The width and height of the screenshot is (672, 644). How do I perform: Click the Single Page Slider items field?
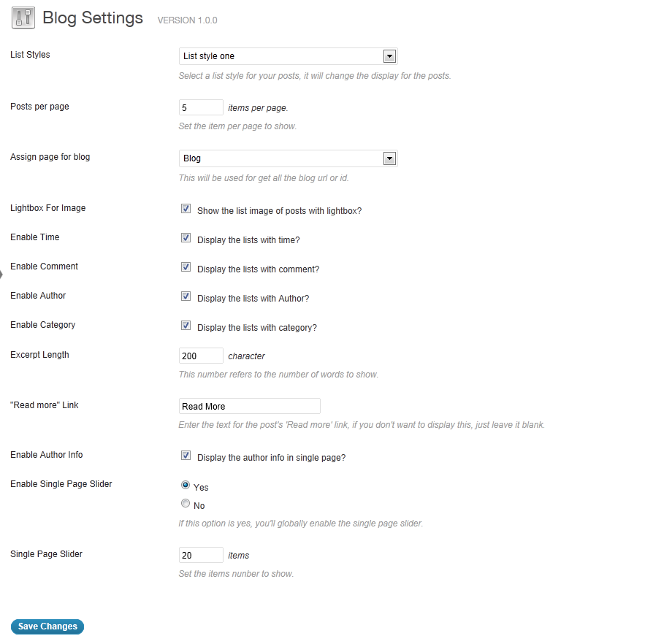tap(201, 555)
